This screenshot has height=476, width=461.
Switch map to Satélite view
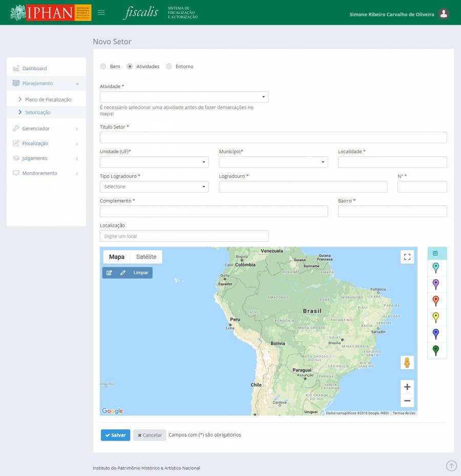[x=146, y=257]
